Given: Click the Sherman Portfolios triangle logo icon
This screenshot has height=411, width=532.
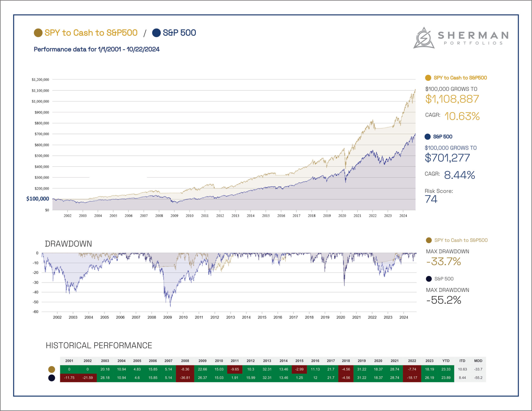Looking at the screenshot, I should (x=424, y=38).
